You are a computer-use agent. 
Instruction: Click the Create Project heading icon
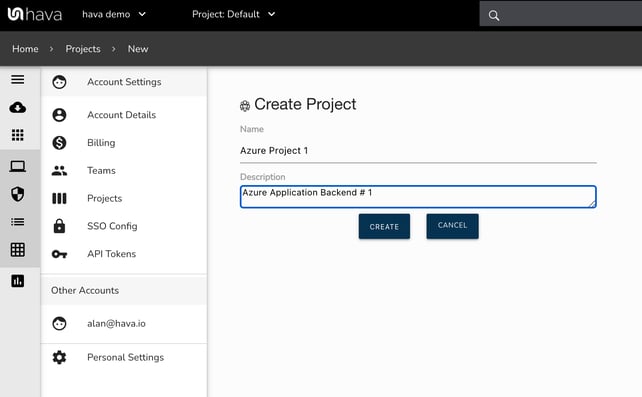[x=245, y=106]
